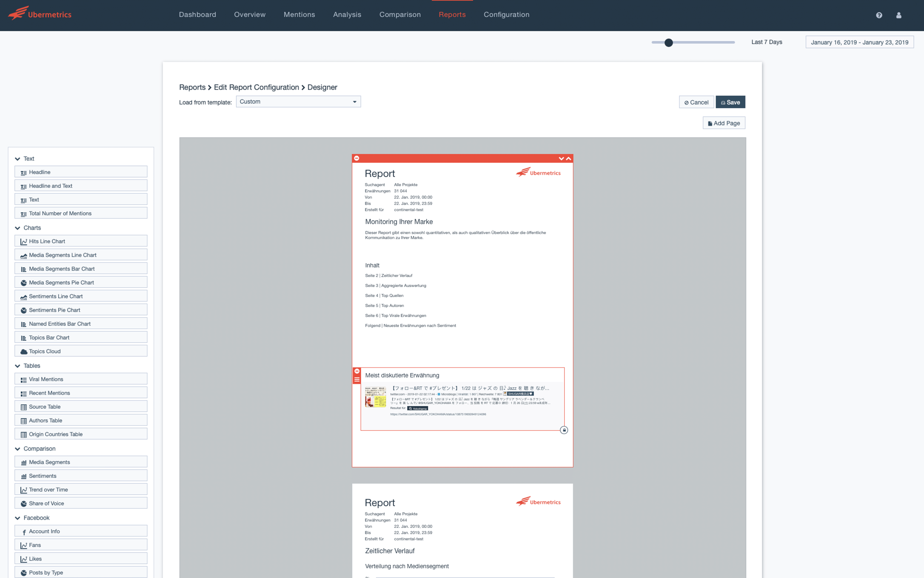Click the Facebook Likes element
The width and height of the screenshot is (924, 578).
[x=81, y=559]
